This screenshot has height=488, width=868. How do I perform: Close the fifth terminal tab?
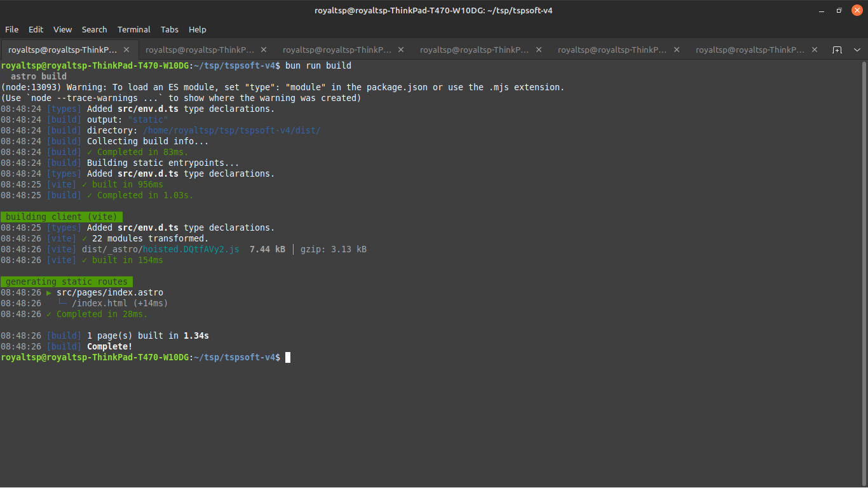click(677, 50)
